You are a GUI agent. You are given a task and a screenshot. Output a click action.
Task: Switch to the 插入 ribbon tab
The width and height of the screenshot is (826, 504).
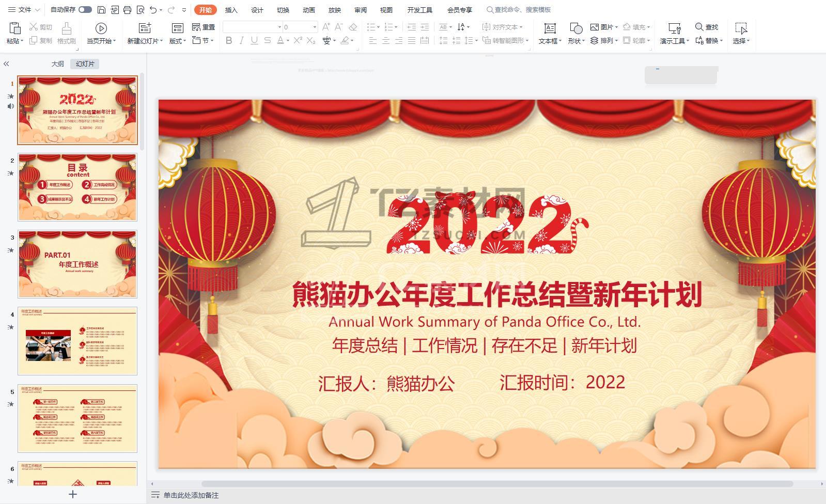(231, 10)
